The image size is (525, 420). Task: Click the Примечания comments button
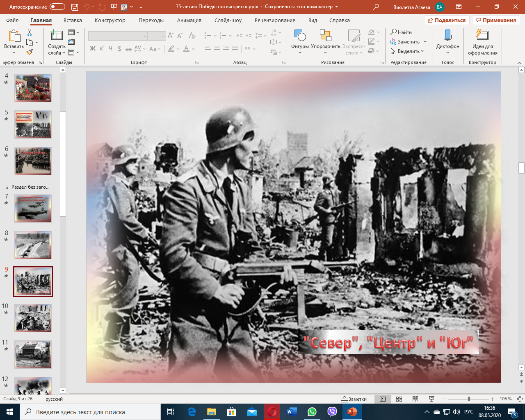pyautogui.click(x=496, y=21)
